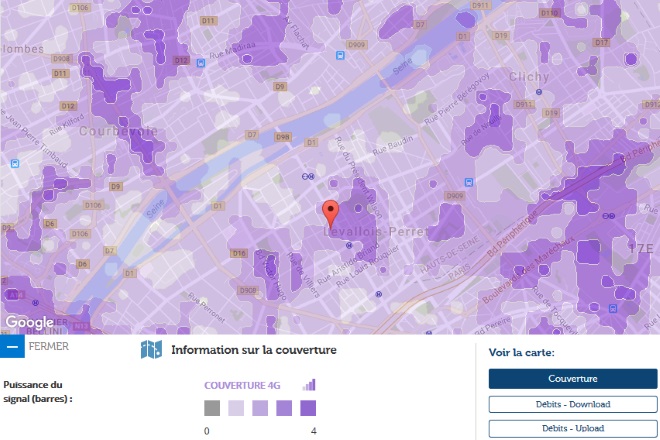Click the Rue de Tocqueville label
The width and height of the screenshot is (660, 440).
pyautogui.click(x=553, y=309)
